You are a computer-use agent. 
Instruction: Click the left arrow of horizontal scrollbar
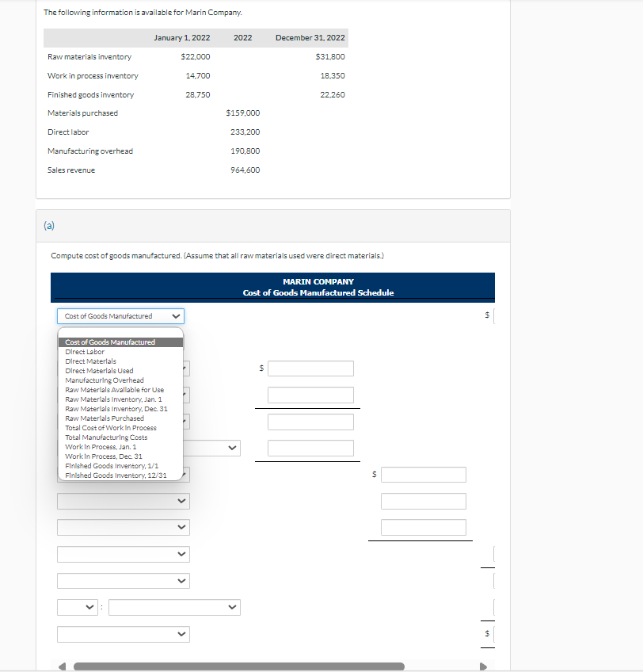(63, 666)
